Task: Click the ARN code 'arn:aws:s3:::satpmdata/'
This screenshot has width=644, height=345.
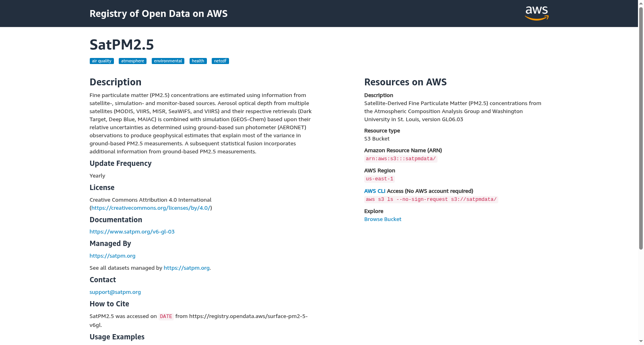Action: pyautogui.click(x=401, y=159)
